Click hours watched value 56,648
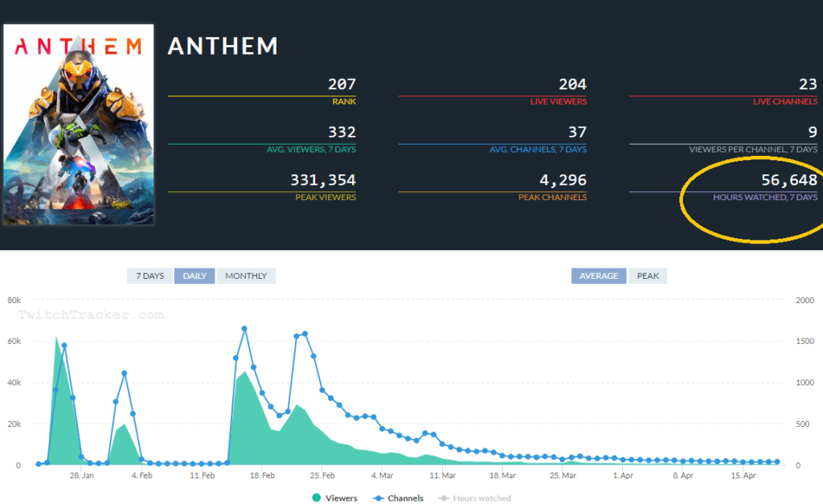The image size is (823, 504). pyautogui.click(x=789, y=180)
